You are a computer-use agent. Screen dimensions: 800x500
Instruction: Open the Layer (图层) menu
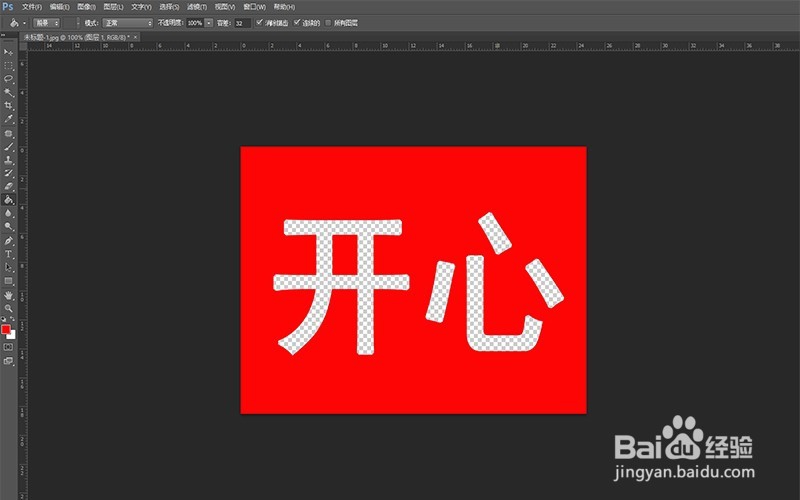click(x=113, y=7)
